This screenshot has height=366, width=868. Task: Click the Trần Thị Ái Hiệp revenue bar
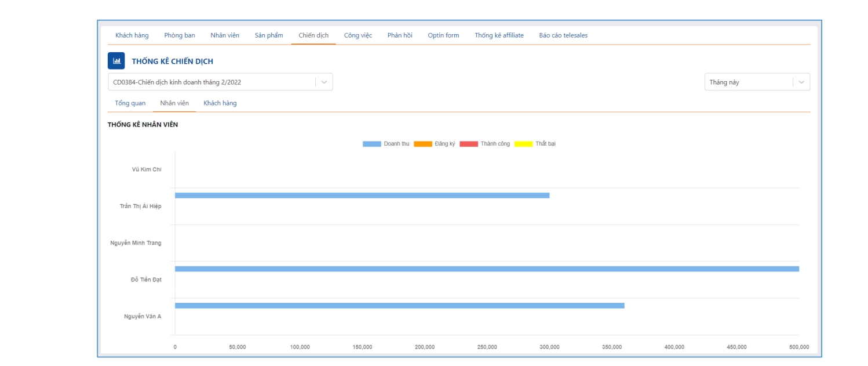pos(362,195)
